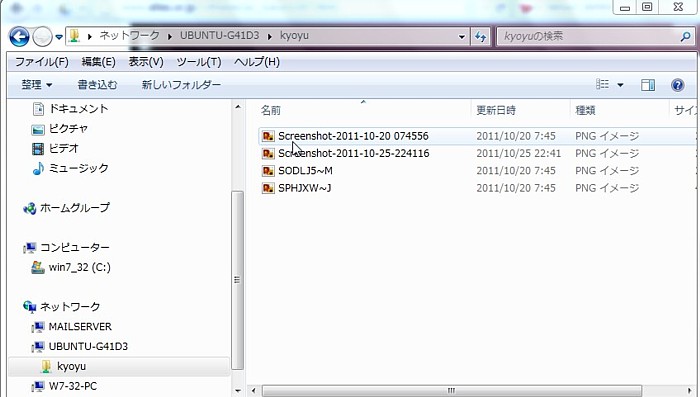
Task: Select UBUNTU-G41D3 in navigation pane
Action: coord(88,346)
